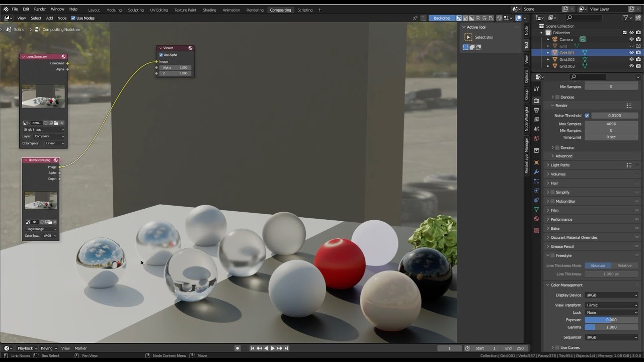Disable Use Alpha on Viewer node
The width and height of the screenshot is (644, 362).
point(161,55)
